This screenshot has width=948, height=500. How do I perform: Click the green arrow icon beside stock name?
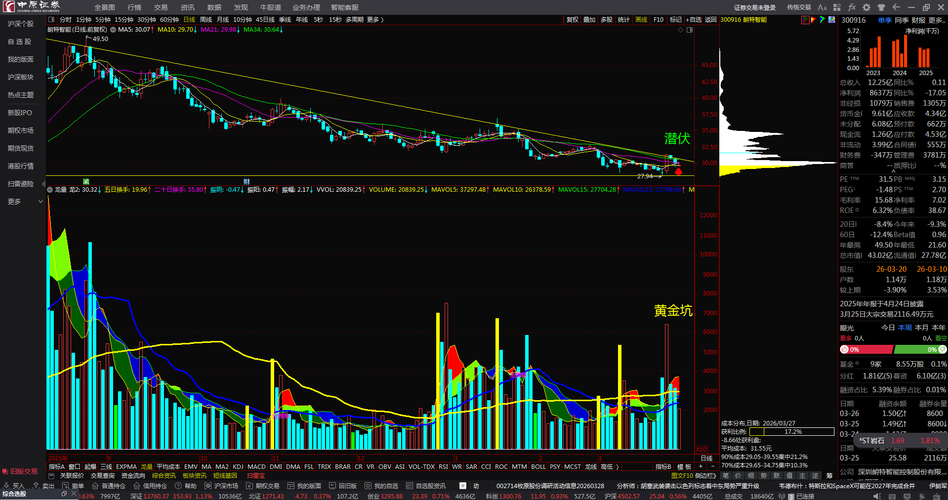822,20
